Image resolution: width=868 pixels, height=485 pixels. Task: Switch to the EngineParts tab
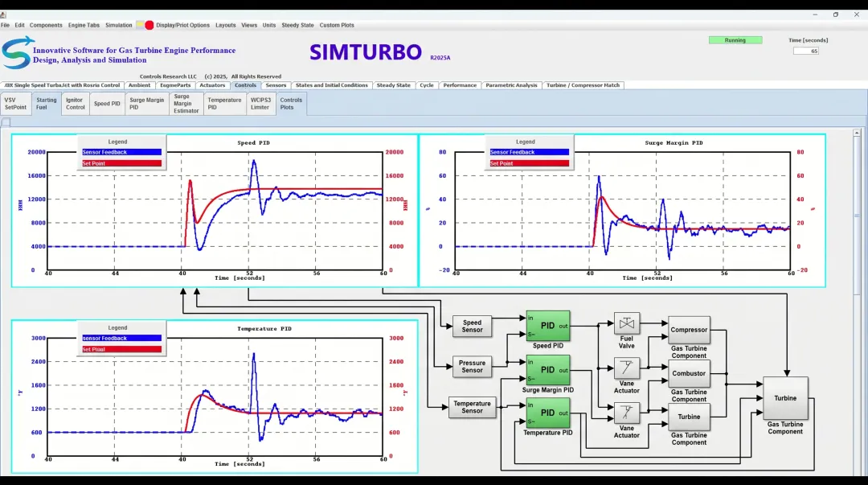coord(175,85)
